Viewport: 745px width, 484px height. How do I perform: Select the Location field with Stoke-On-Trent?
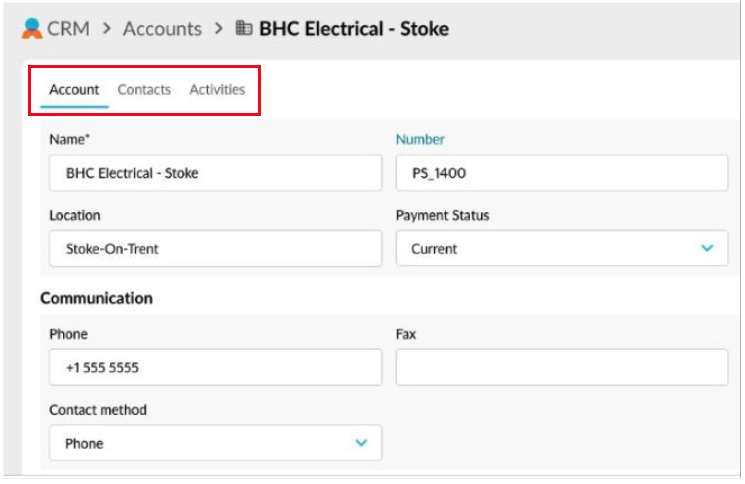(215, 249)
